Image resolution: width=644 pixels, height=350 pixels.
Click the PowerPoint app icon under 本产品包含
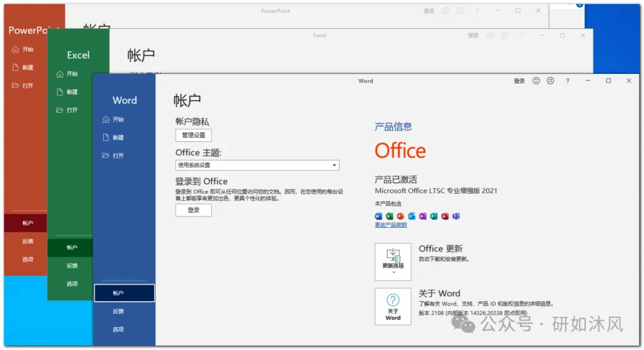pos(401,216)
